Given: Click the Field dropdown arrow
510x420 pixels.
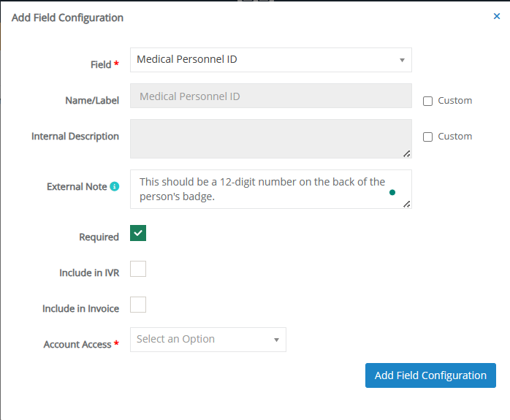Looking at the screenshot, I should [x=402, y=60].
